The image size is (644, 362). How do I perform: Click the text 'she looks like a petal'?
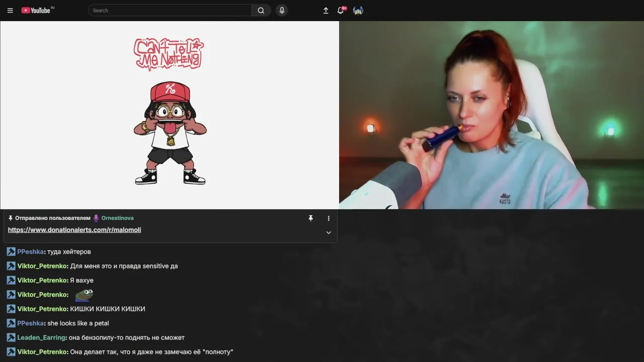point(78,323)
